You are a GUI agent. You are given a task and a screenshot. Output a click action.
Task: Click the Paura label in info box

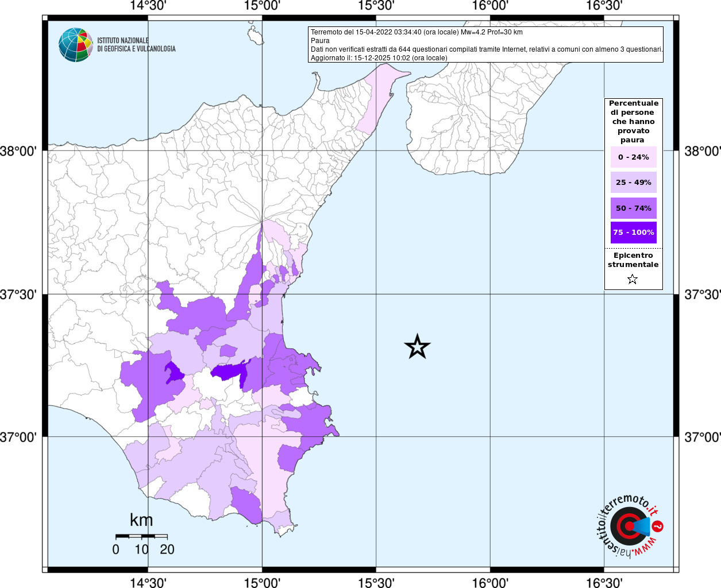[x=320, y=41]
